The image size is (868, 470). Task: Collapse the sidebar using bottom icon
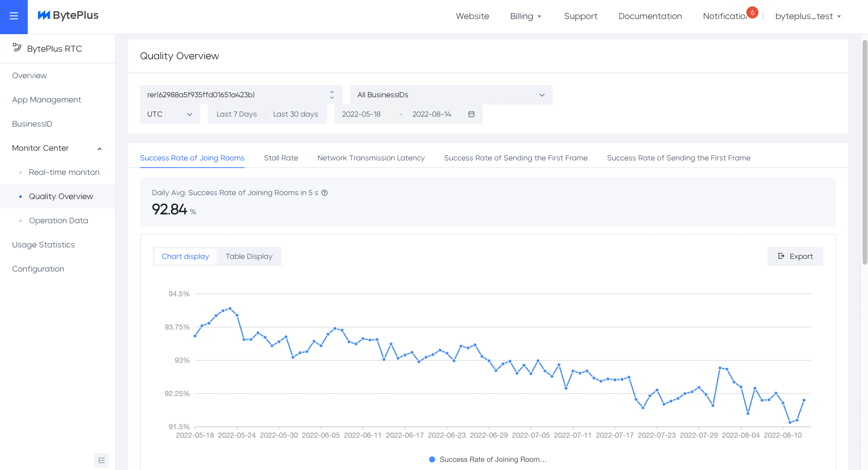point(101,460)
